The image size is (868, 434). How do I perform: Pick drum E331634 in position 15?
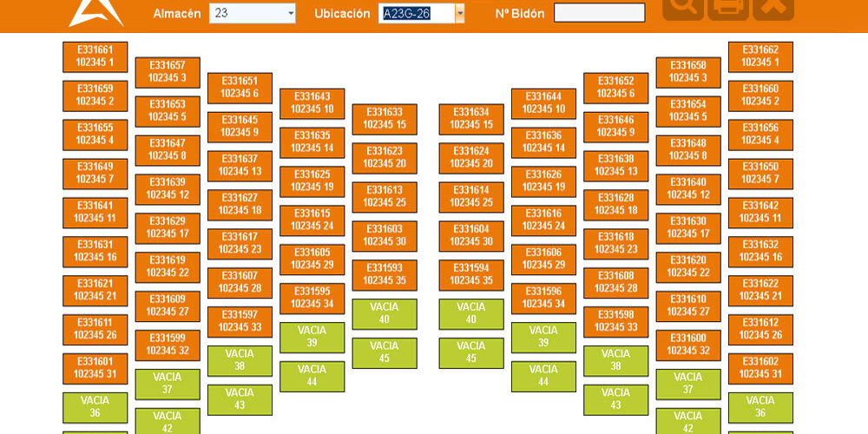point(471,119)
